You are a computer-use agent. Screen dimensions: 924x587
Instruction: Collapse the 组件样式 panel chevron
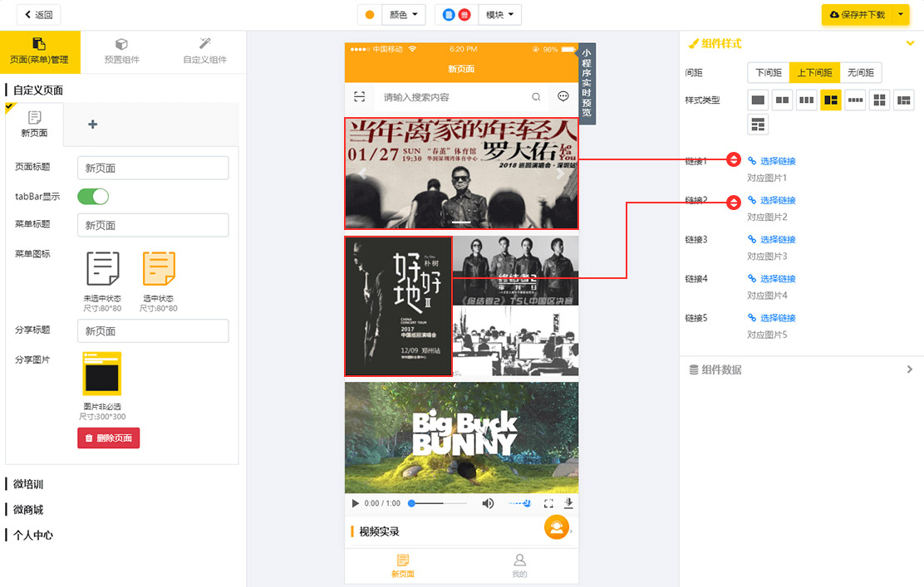(x=911, y=43)
